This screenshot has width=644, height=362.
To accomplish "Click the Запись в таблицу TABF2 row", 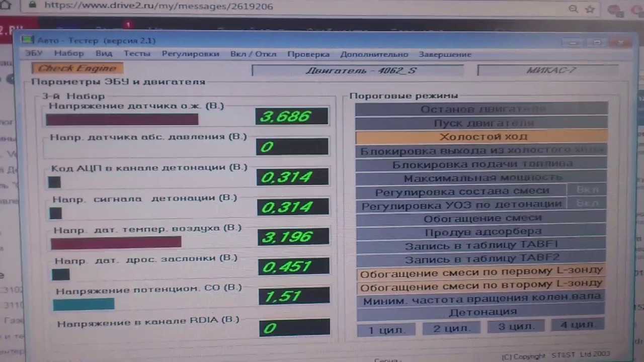I will pos(481,259).
